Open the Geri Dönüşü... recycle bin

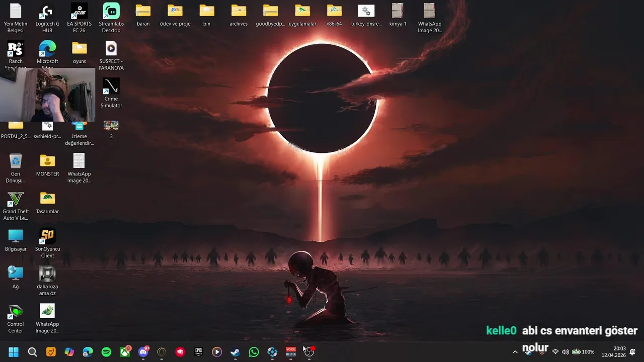pyautogui.click(x=16, y=168)
